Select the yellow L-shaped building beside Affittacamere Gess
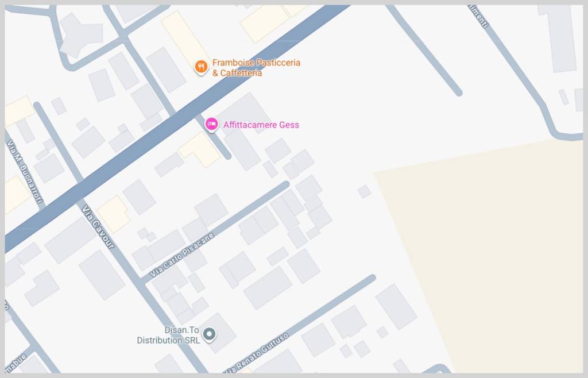 point(199,149)
